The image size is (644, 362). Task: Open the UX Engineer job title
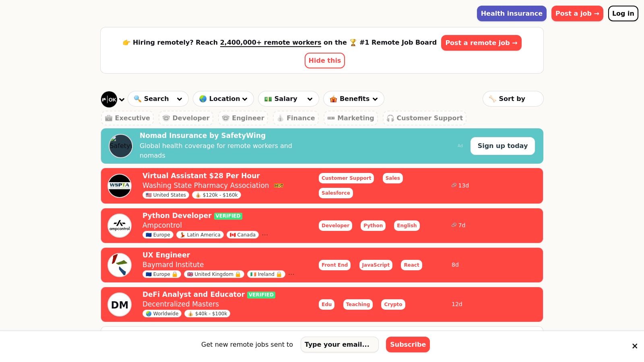click(166, 255)
